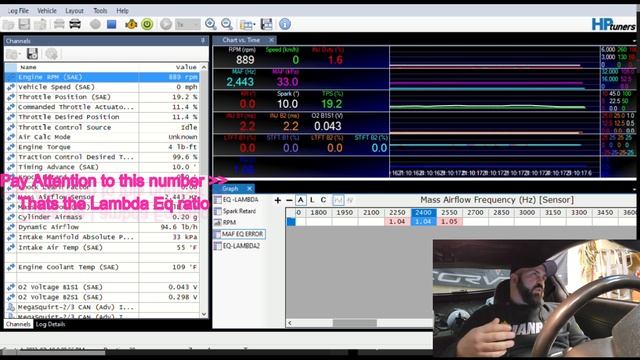Toggle the A (average) graph mode
This screenshot has height=360, width=640.
coord(301,200)
